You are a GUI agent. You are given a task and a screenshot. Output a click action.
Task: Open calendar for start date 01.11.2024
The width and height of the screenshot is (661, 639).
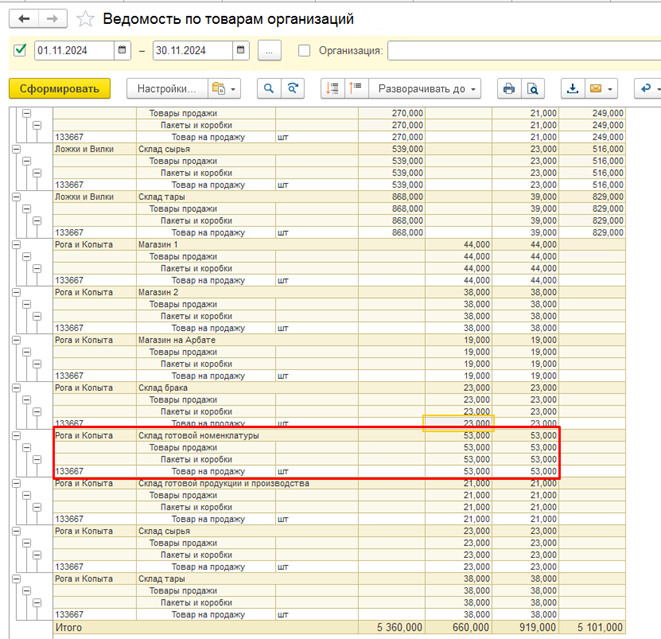coord(122,51)
